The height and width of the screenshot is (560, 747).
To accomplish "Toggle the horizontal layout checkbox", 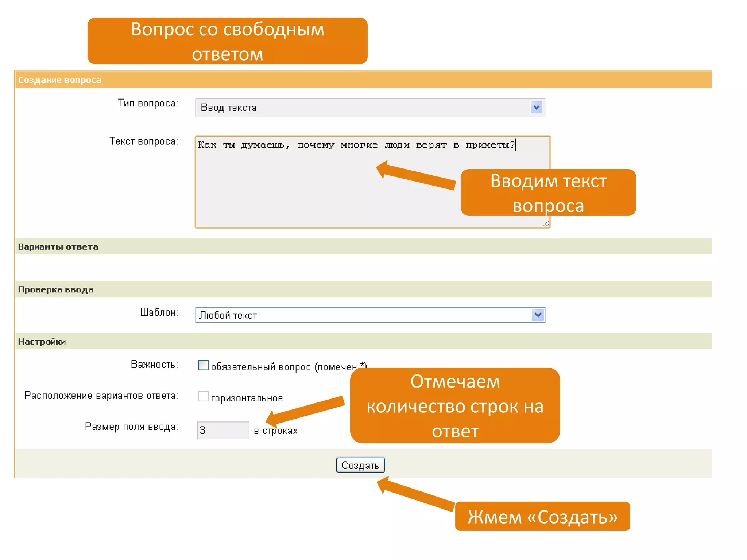I will coord(203,396).
